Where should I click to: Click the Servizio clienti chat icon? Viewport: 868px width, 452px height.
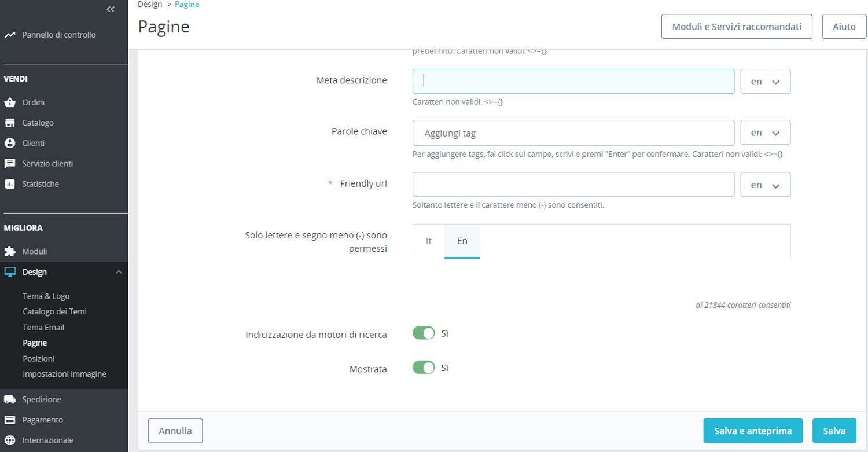coord(10,163)
